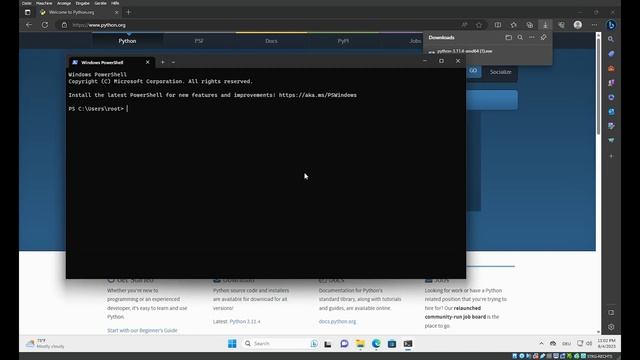Open the Eingabe menu
640x360 pixels.
[82, 3]
